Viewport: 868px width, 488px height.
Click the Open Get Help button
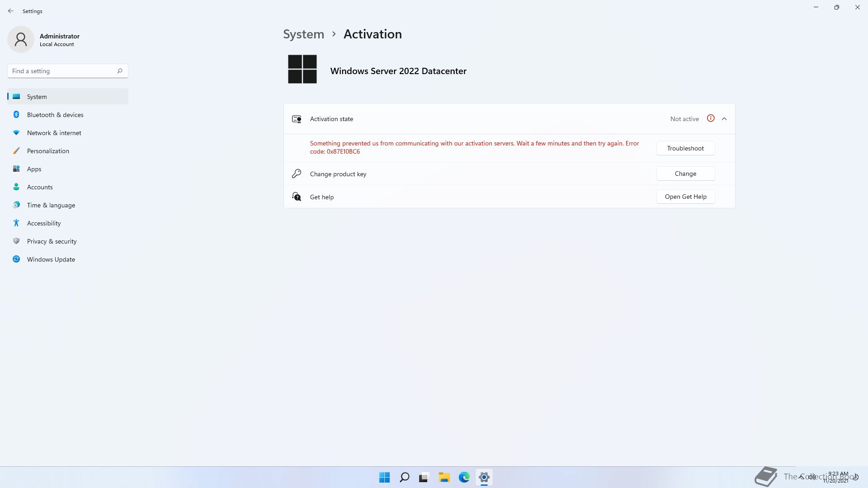[685, 197]
